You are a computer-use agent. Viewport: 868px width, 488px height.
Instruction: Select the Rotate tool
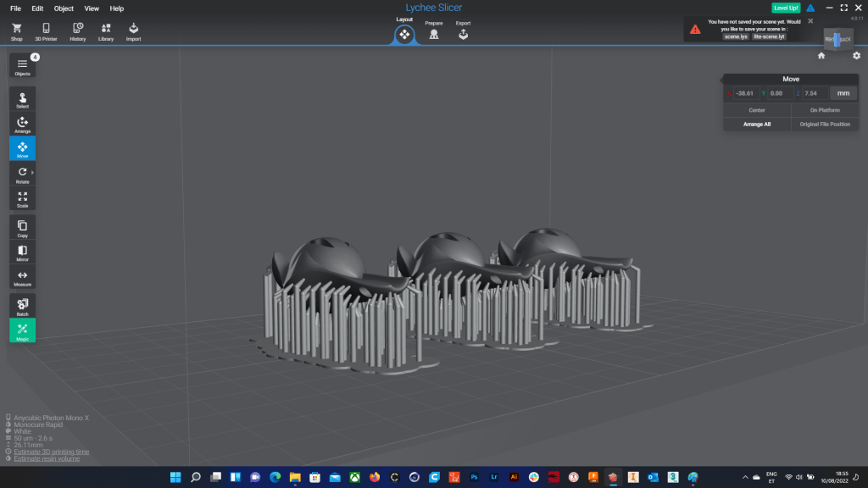click(22, 175)
